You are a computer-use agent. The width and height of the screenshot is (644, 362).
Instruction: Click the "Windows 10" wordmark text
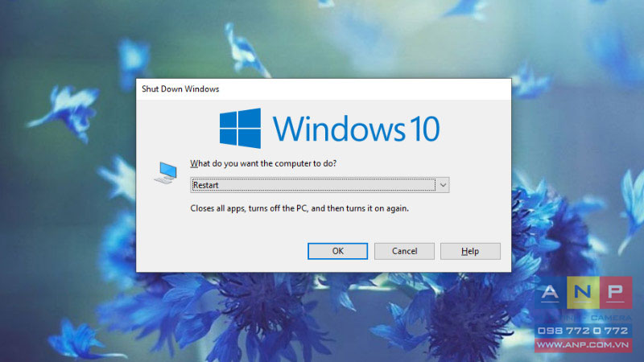(x=356, y=129)
